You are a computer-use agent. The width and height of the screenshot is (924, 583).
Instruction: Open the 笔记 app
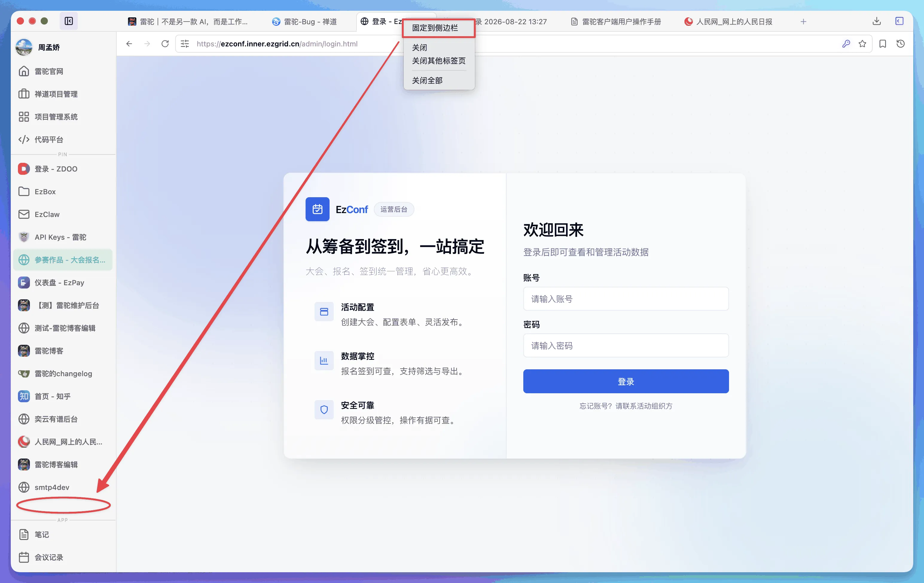click(63, 535)
